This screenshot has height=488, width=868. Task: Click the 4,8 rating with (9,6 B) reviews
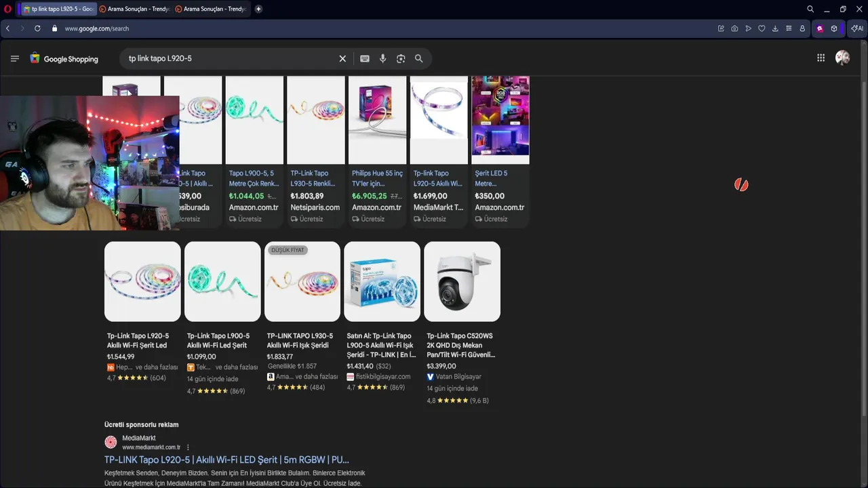pyautogui.click(x=458, y=401)
